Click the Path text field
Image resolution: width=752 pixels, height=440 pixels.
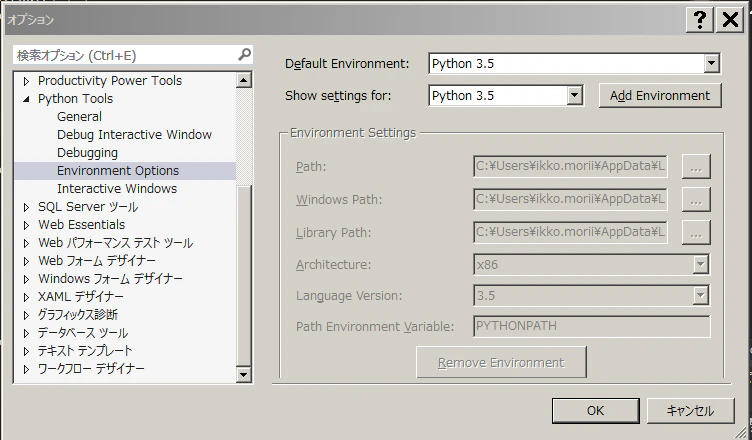tap(570, 166)
